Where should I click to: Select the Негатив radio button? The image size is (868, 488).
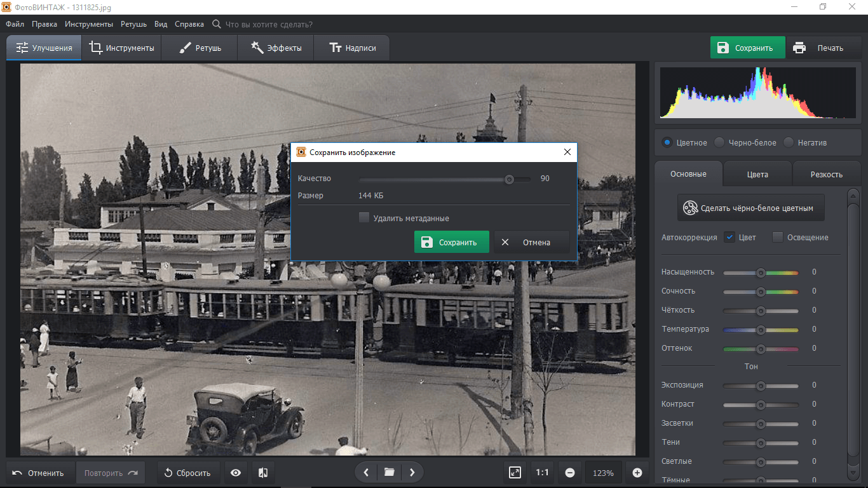789,142
